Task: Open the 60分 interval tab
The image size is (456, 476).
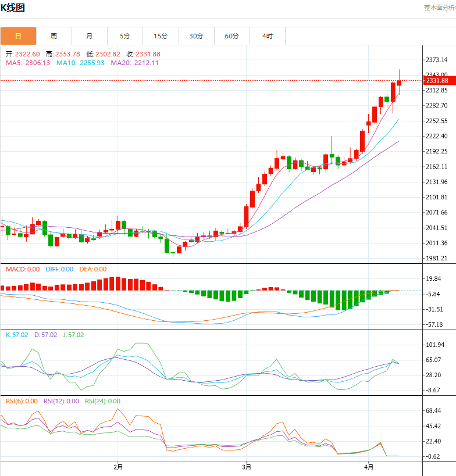Action: (231, 36)
